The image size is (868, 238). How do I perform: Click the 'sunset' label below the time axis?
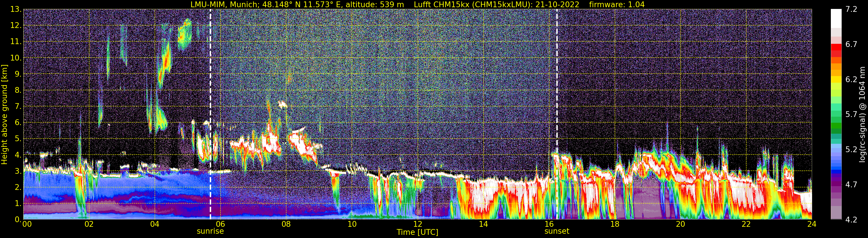tap(557, 231)
